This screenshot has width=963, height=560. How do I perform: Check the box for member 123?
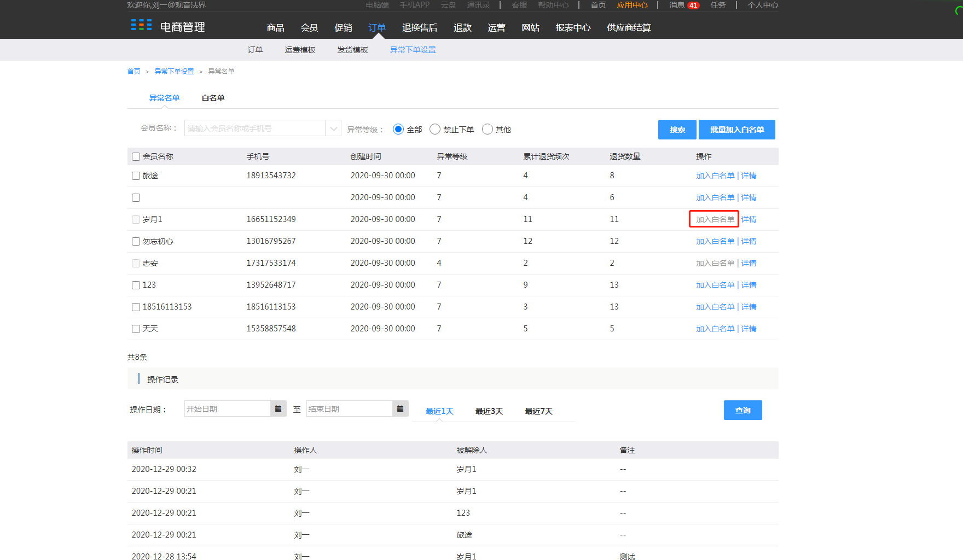point(136,285)
